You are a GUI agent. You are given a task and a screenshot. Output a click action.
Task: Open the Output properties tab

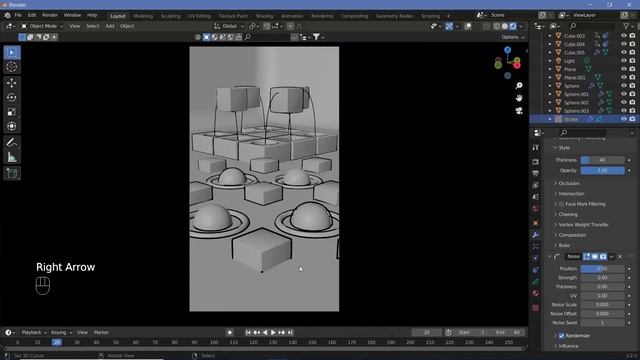[x=536, y=173]
